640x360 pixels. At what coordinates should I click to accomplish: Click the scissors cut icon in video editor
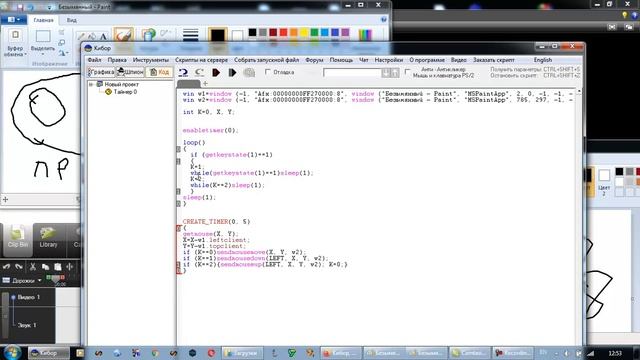click(x=33, y=267)
